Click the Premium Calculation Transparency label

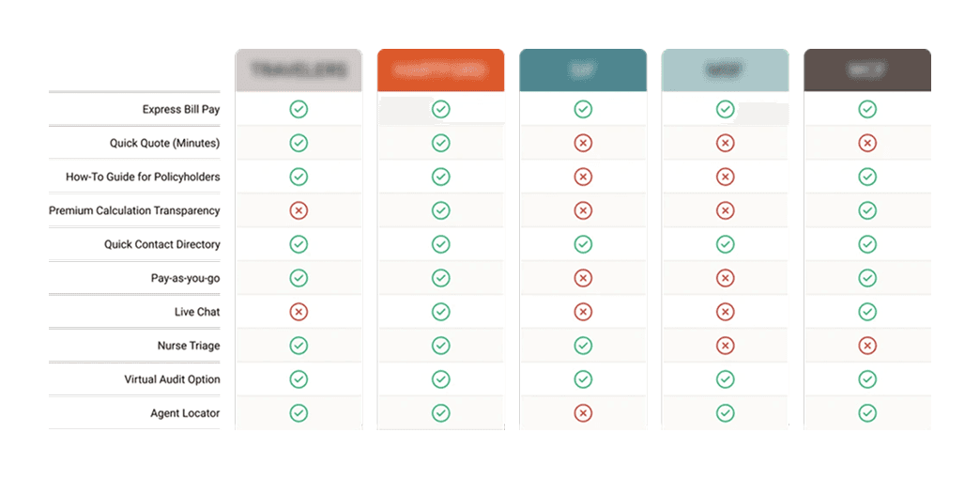tap(134, 210)
